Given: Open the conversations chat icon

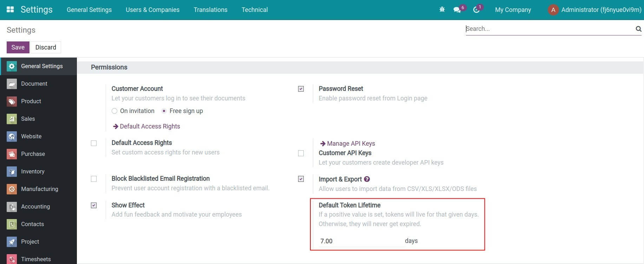Looking at the screenshot, I should pyautogui.click(x=457, y=10).
